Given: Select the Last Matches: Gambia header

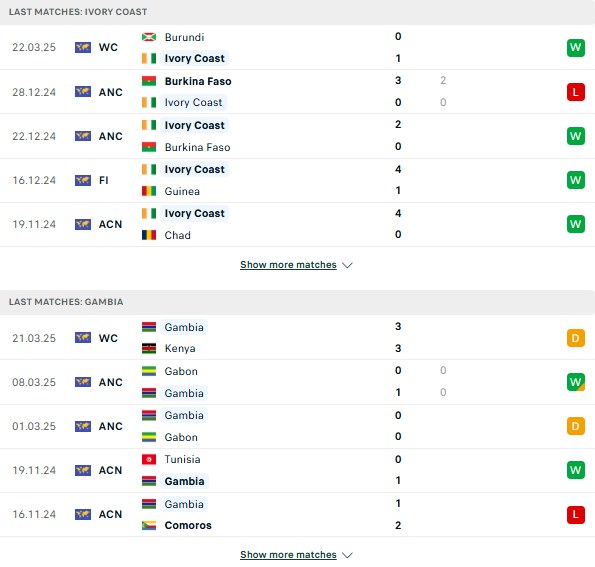Looking at the screenshot, I should click(x=298, y=302).
